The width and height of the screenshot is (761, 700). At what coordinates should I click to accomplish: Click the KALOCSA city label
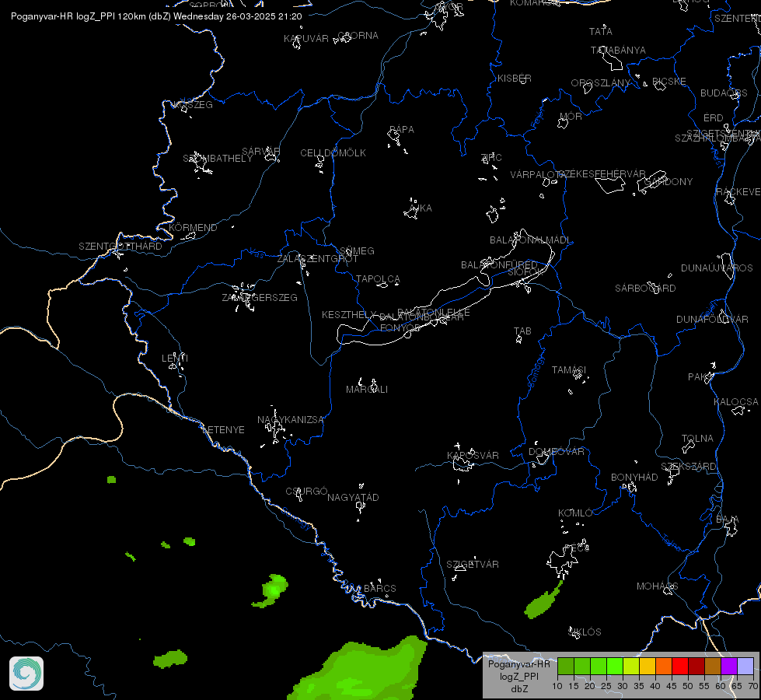coord(736,402)
